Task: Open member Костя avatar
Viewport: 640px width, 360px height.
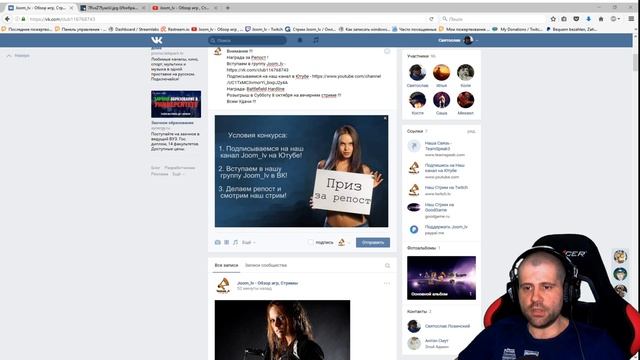Action: point(417,100)
